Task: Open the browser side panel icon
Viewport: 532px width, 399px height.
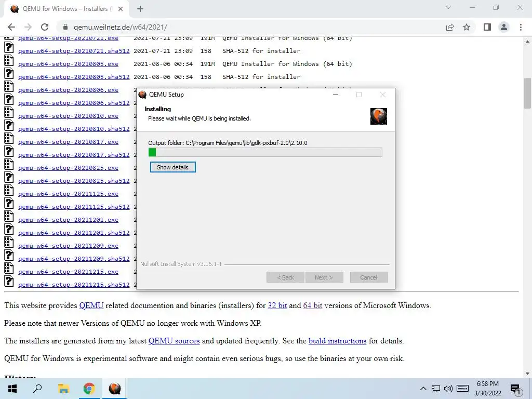Action: tap(487, 27)
